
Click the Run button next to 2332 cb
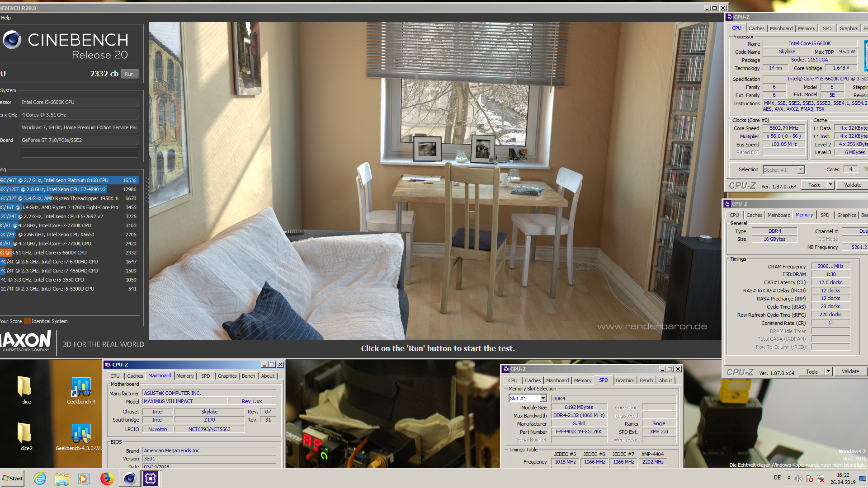(129, 74)
